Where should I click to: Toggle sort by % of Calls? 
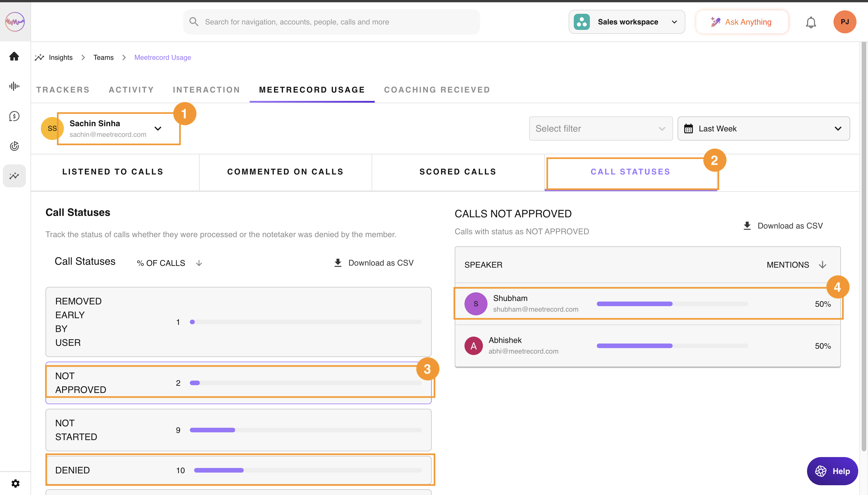(199, 263)
